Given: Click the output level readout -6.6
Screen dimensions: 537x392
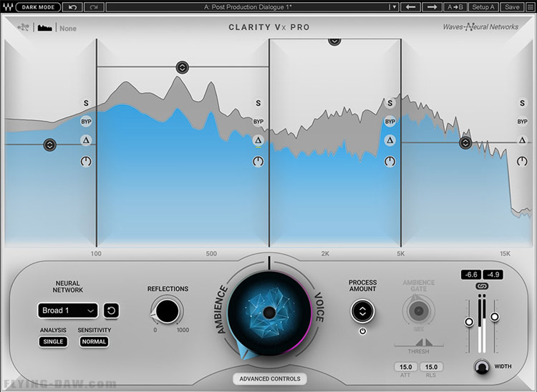Looking at the screenshot, I should (471, 275).
